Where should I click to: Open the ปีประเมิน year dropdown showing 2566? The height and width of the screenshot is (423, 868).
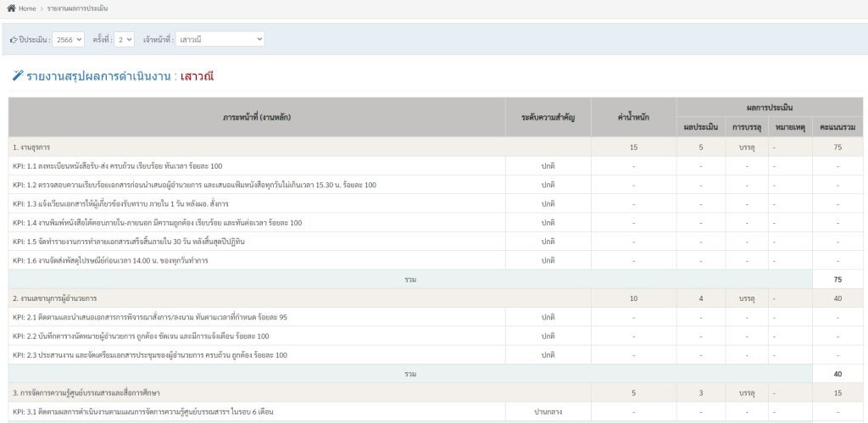[x=68, y=39]
